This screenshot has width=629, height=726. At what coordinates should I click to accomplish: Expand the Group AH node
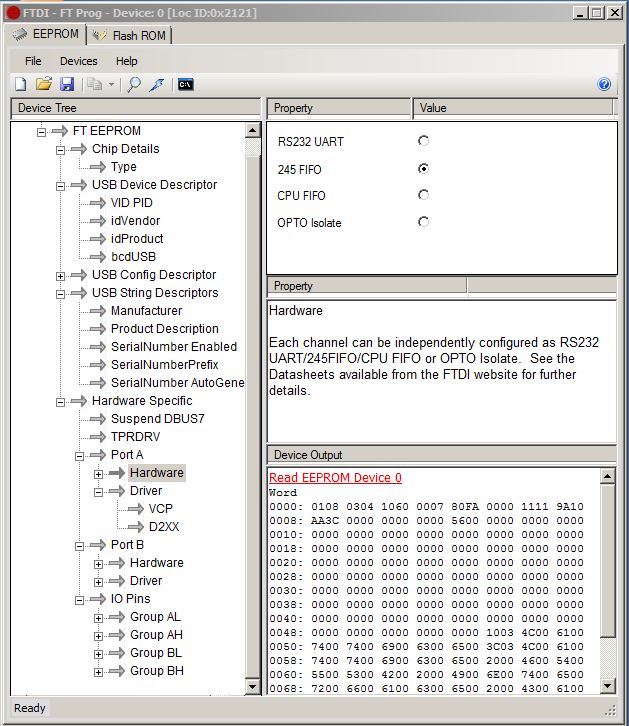click(x=98, y=636)
